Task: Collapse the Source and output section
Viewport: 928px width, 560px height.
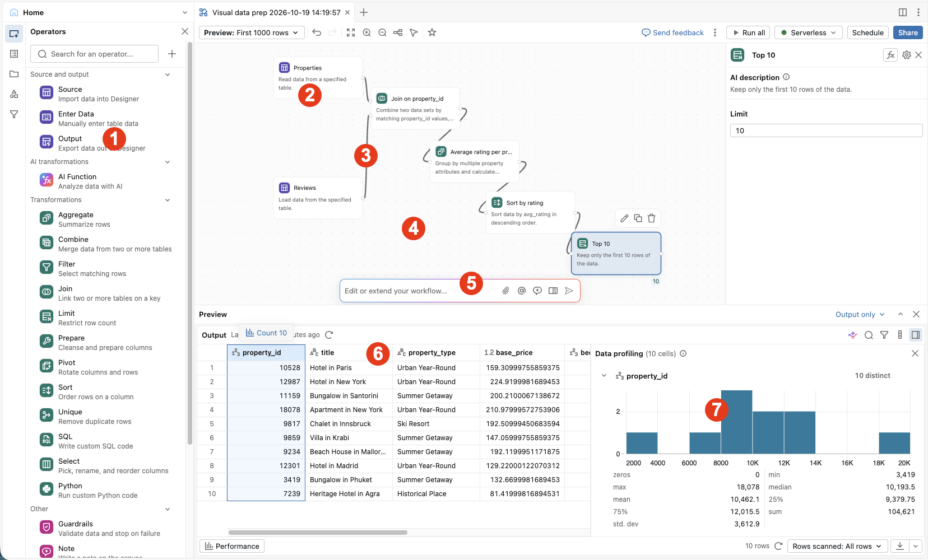Action: [168, 74]
